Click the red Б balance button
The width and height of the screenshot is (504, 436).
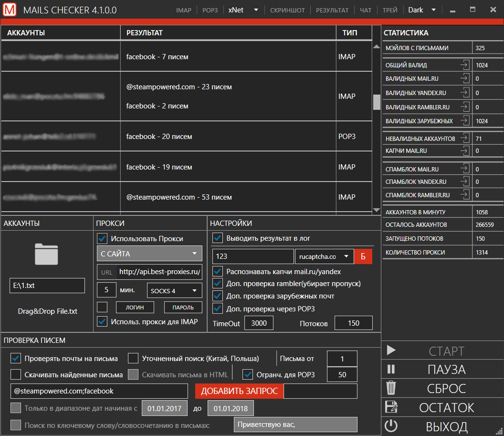tap(363, 256)
